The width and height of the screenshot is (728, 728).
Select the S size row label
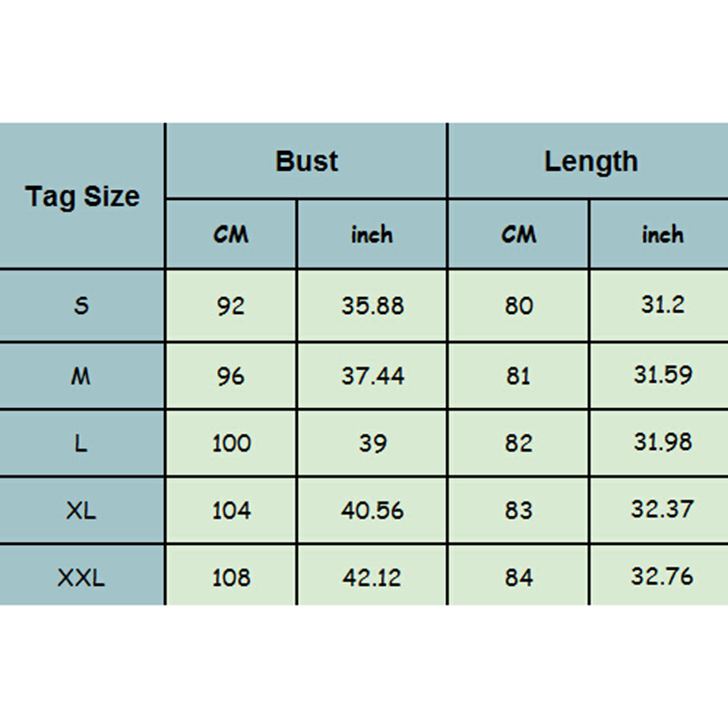[x=81, y=305]
